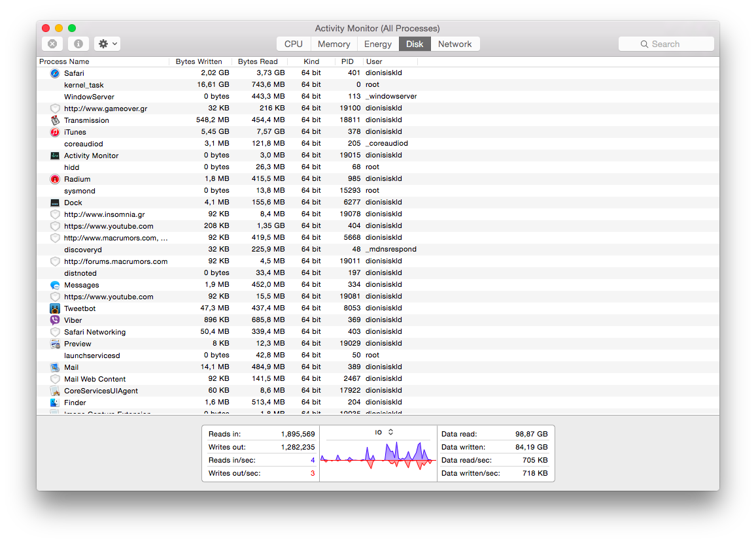Click shield icon beside Safari Networking
Viewport: 756px width, 543px height.
(55, 332)
